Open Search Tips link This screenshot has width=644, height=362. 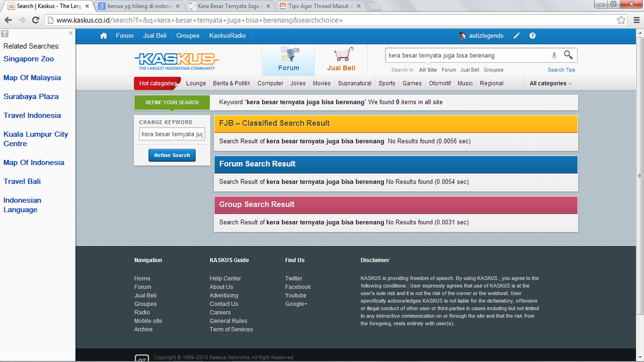(x=561, y=70)
